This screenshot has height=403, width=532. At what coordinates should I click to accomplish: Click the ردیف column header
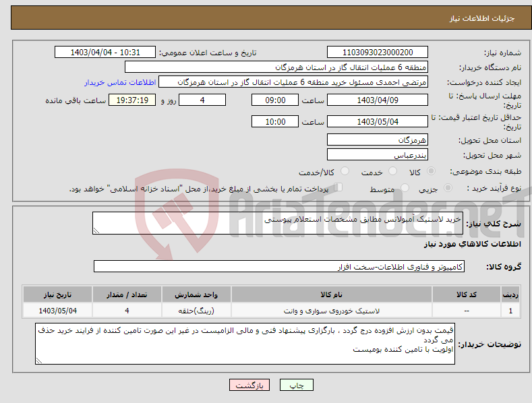coord(510,294)
